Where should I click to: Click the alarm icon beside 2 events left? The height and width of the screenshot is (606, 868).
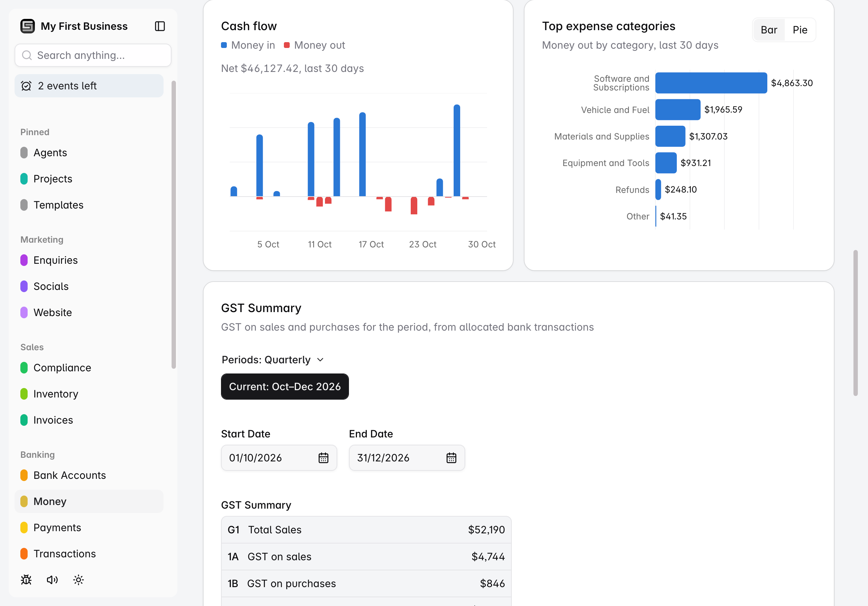point(26,86)
